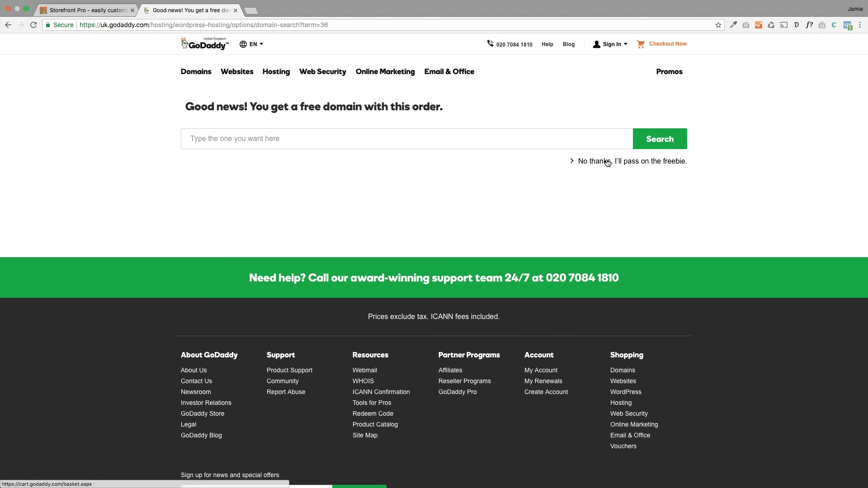Image resolution: width=868 pixels, height=488 pixels.
Task: Open the Legal footer link
Action: coord(189,424)
